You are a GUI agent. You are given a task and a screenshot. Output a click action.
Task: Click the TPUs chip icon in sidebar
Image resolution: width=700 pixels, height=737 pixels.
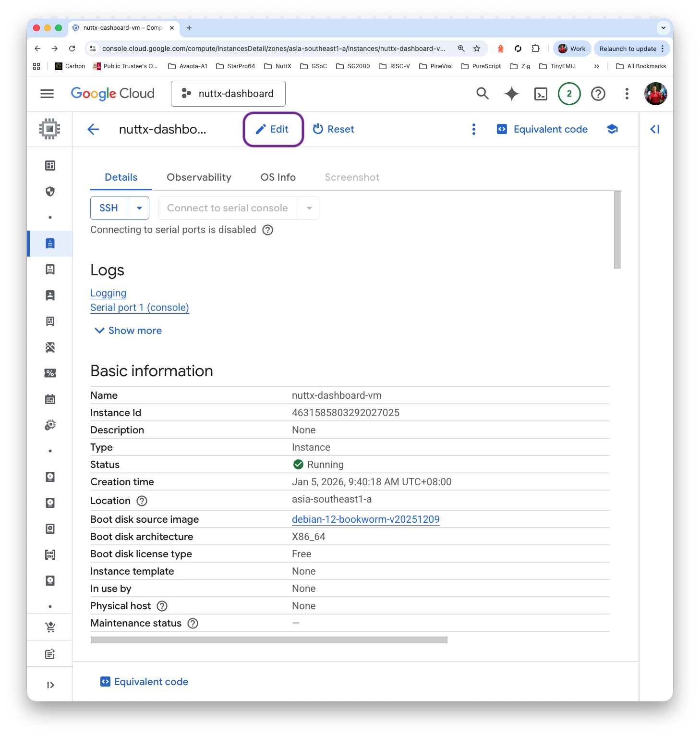tap(50, 425)
